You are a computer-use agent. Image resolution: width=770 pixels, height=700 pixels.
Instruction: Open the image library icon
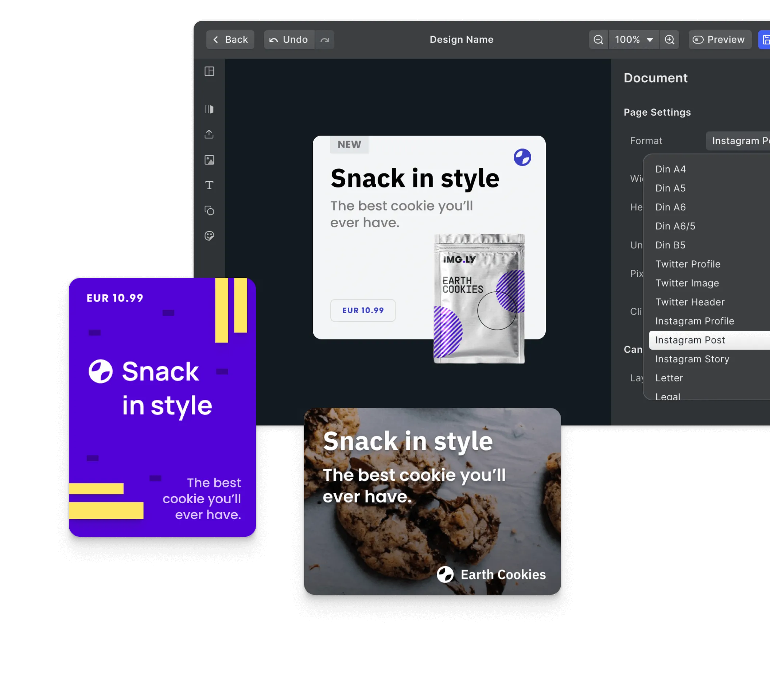click(209, 160)
